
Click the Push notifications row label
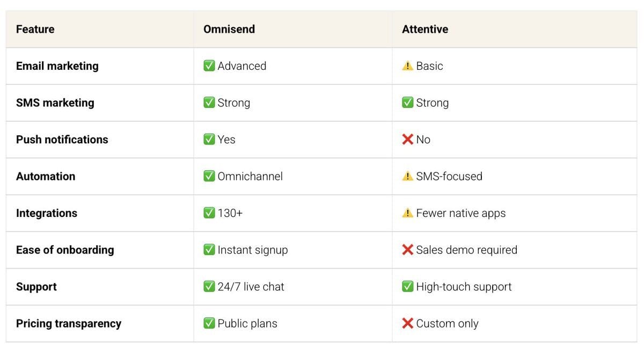[x=62, y=140]
